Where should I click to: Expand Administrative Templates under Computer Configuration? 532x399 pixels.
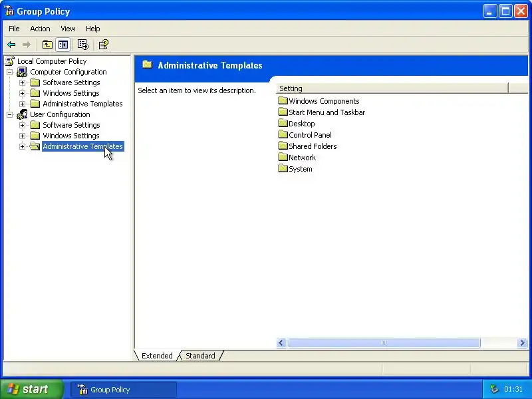23,104
